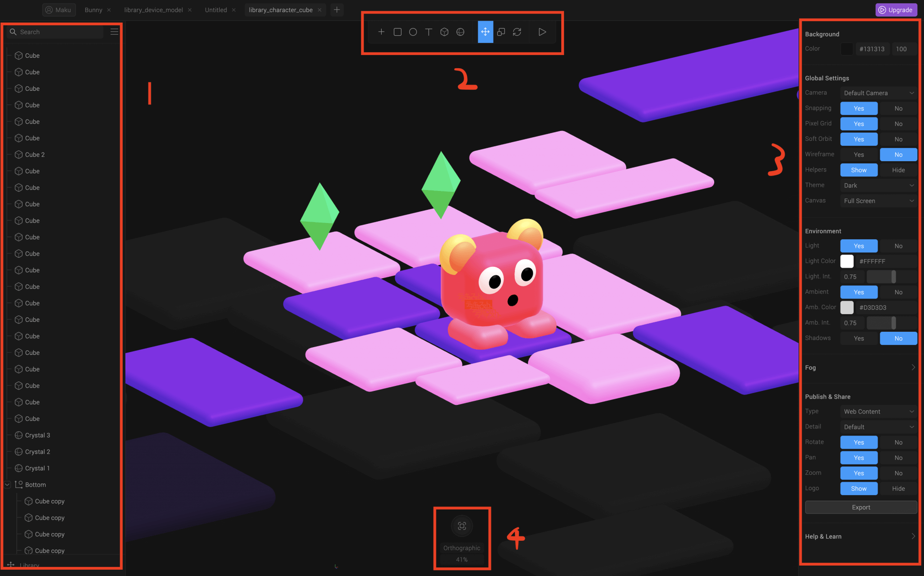Select the Ellipse shape tool
Viewport: 924px width, 576px height.
tap(413, 32)
